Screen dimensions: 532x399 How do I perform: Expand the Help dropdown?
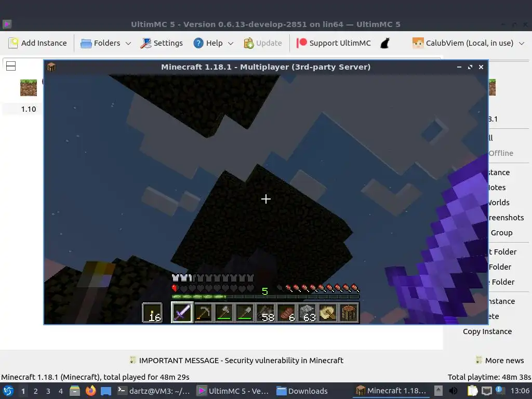[214, 43]
